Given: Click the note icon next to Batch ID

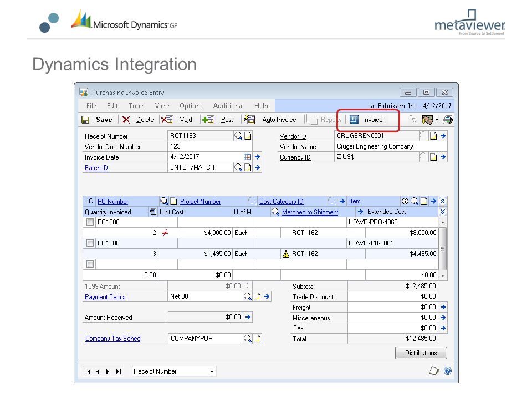Looking at the screenshot, I should 248,167.
